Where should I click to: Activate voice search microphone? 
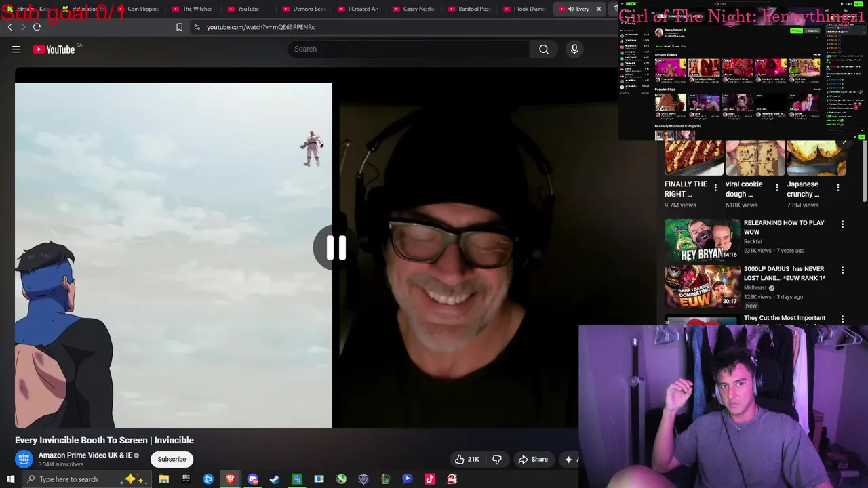click(x=574, y=49)
